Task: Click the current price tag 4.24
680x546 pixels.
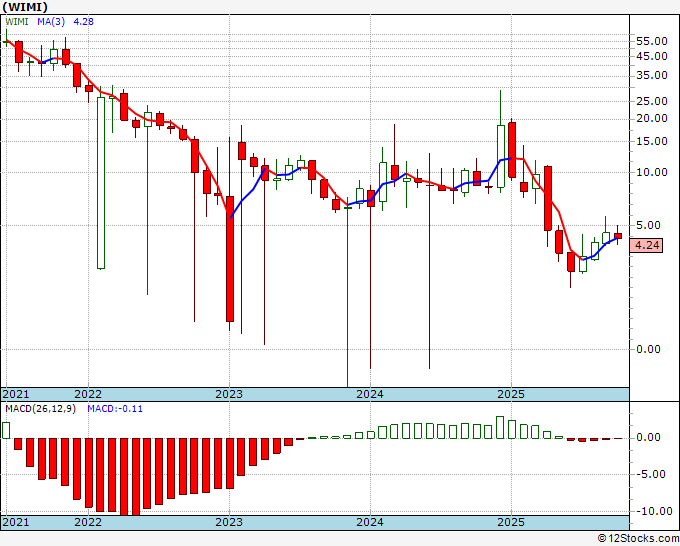Action: [647, 245]
